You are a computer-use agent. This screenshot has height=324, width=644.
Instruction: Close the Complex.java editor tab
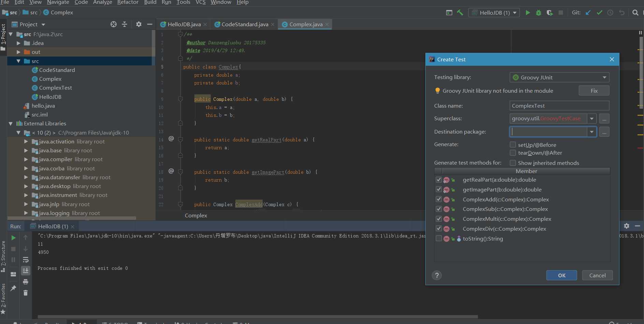point(327,25)
